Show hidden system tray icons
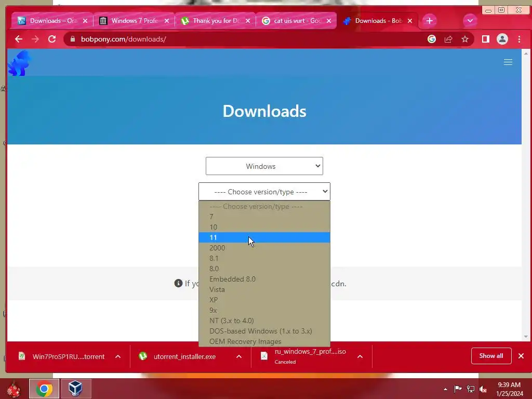Screen dimensions: 532x399 445,389
